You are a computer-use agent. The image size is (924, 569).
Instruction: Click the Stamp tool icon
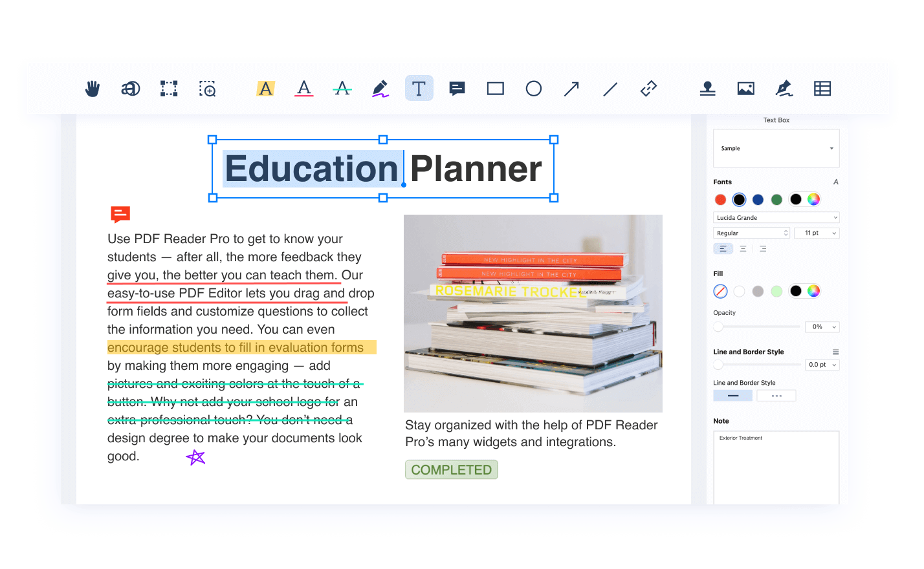tap(707, 89)
